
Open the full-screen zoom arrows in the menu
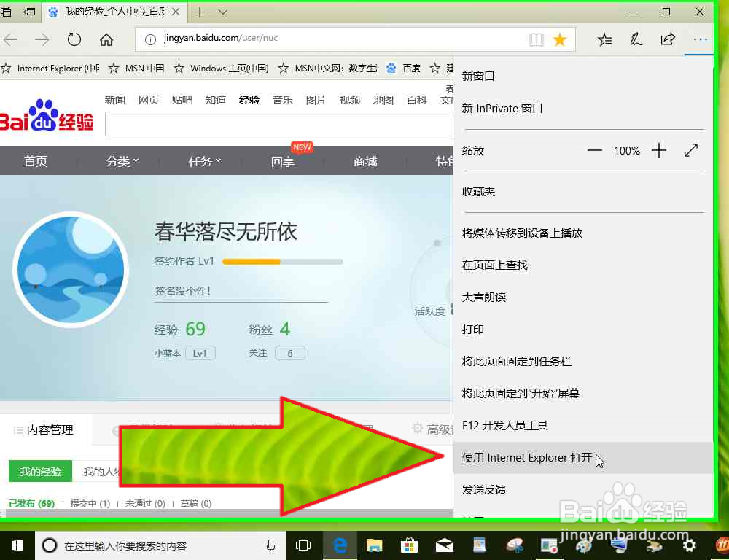pos(691,150)
